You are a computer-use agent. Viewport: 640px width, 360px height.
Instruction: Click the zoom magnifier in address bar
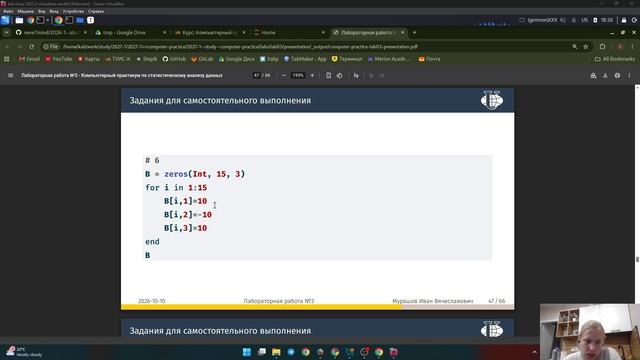(x=575, y=47)
